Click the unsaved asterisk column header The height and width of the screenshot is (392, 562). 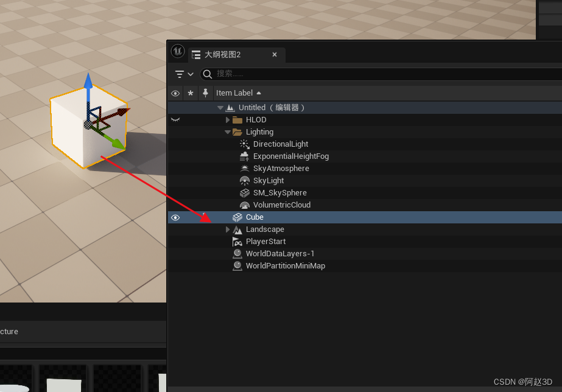[191, 93]
